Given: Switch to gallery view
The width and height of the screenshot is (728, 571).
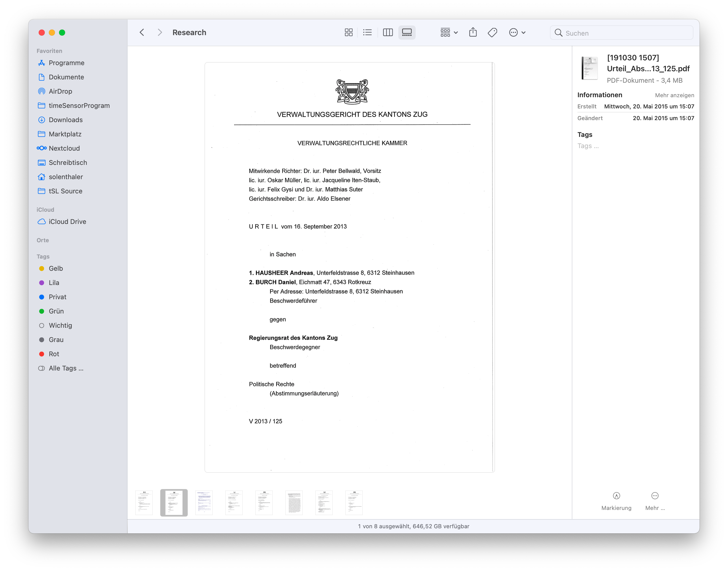Looking at the screenshot, I should [406, 32].
